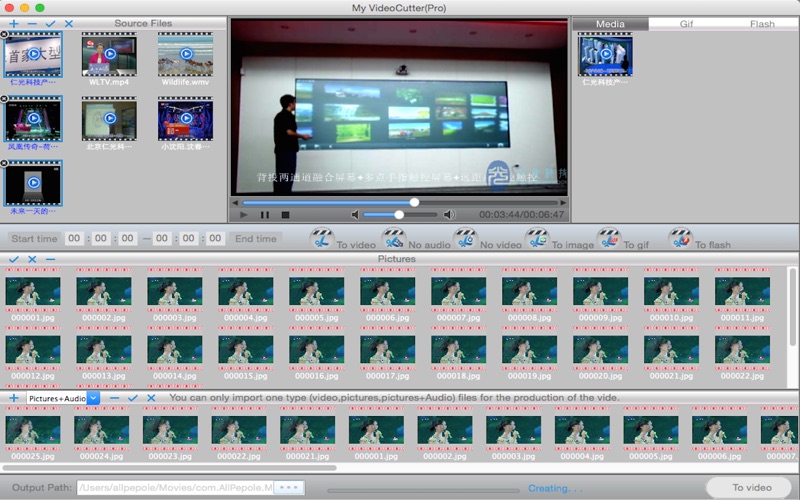Click start time minutes field
Image resolution: width=800 pixels, height=500 pixels.
101,238
